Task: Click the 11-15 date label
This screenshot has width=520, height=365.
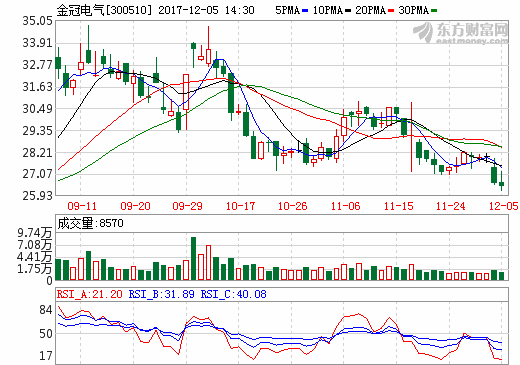Action: click(x=399, y=206)
